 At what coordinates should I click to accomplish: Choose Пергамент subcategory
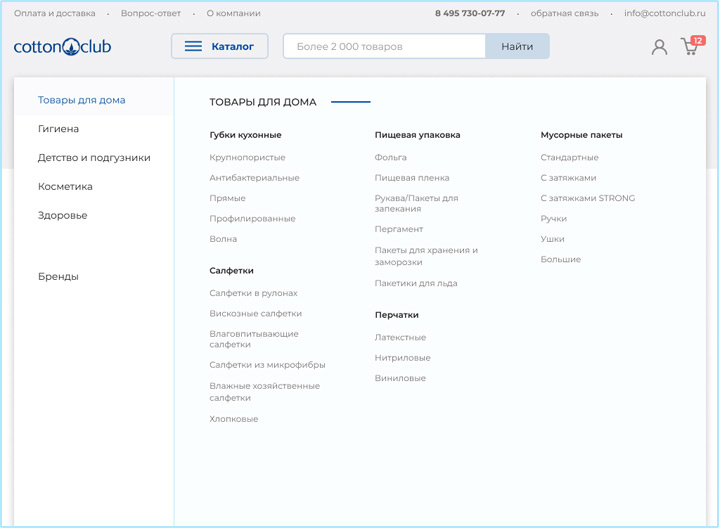pos(398,229)
